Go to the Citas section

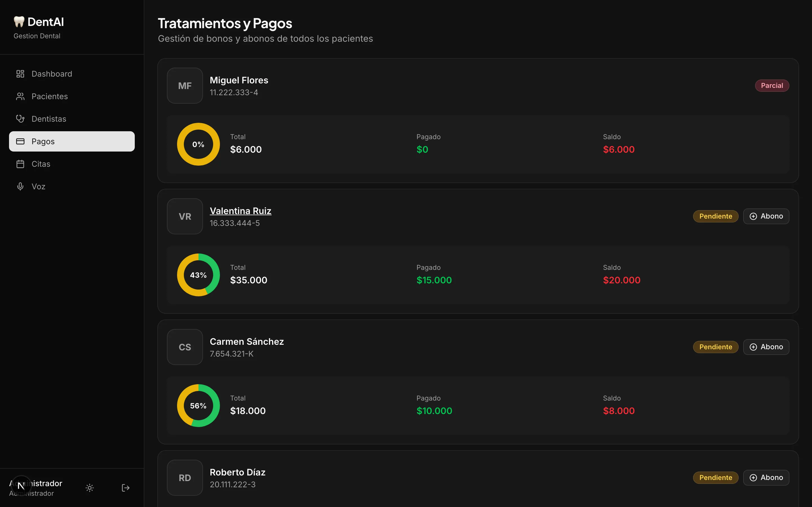pos(41,164)
